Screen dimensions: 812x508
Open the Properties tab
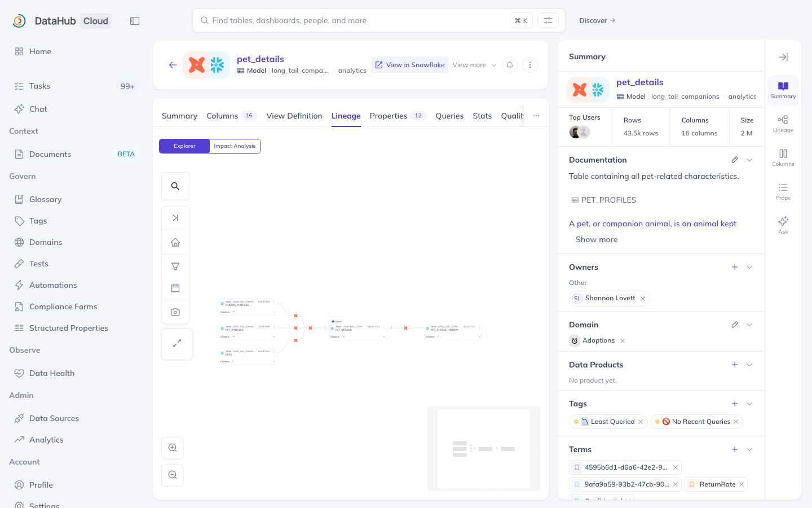[x=398, y=116]
